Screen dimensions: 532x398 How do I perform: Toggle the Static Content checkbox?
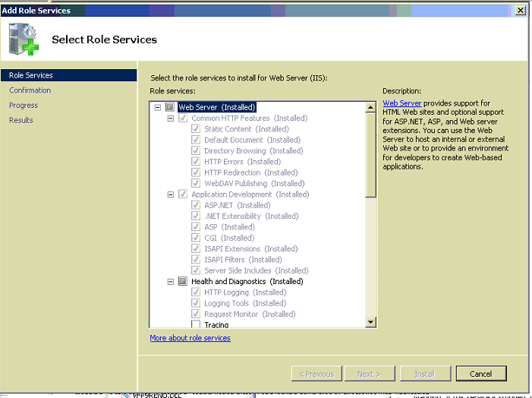point(196,129)
